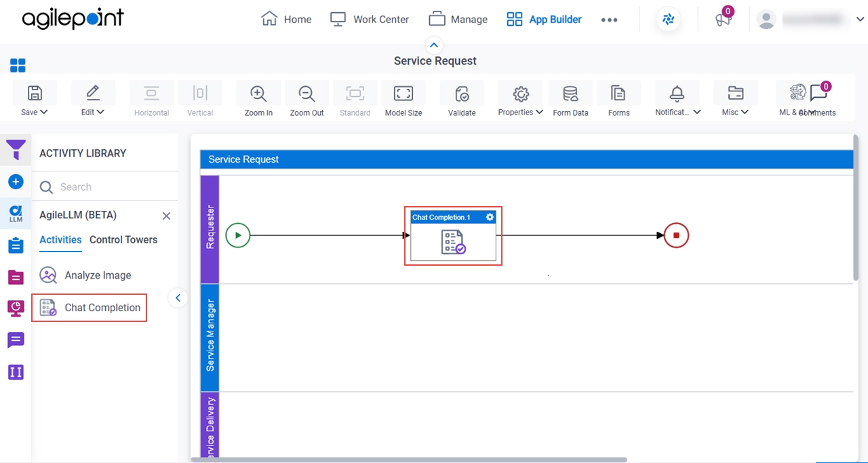Open the user account dropdown chevron
Screen dimensions: 868x463
click(x=860, y=20)
